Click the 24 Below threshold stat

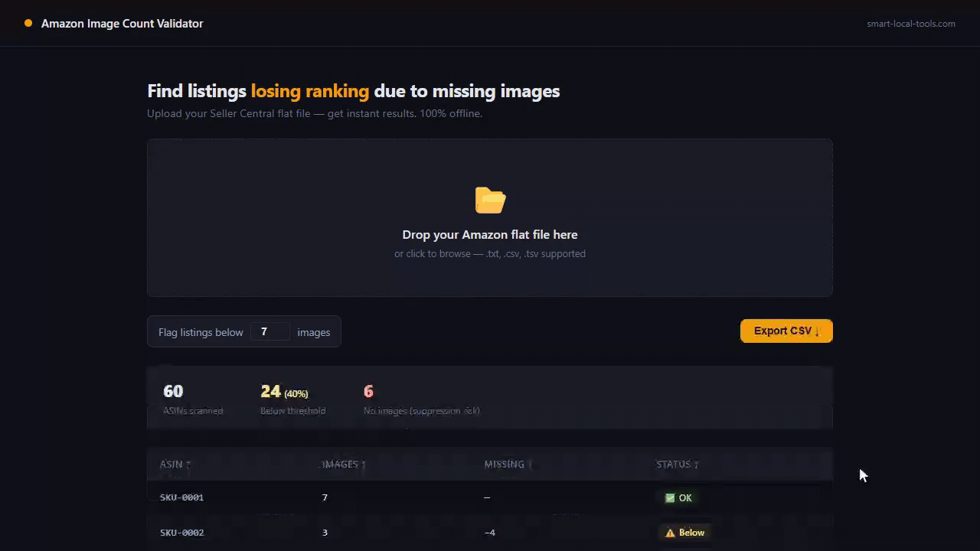click(x=292, y=400)
